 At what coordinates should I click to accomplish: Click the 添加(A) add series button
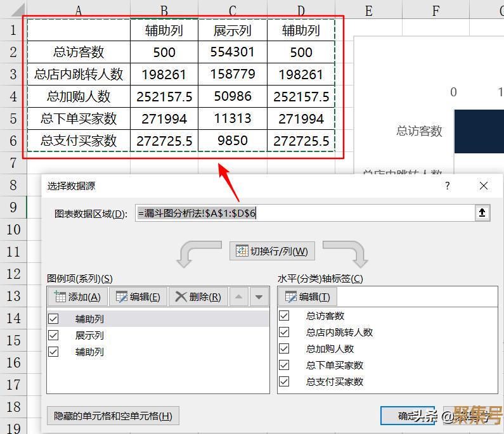click(77, 297)
